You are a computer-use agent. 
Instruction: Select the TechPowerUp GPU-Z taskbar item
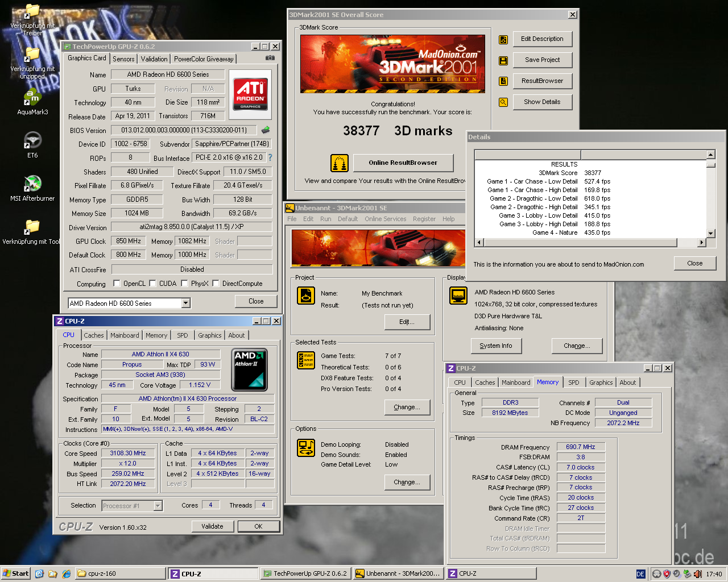306,573
